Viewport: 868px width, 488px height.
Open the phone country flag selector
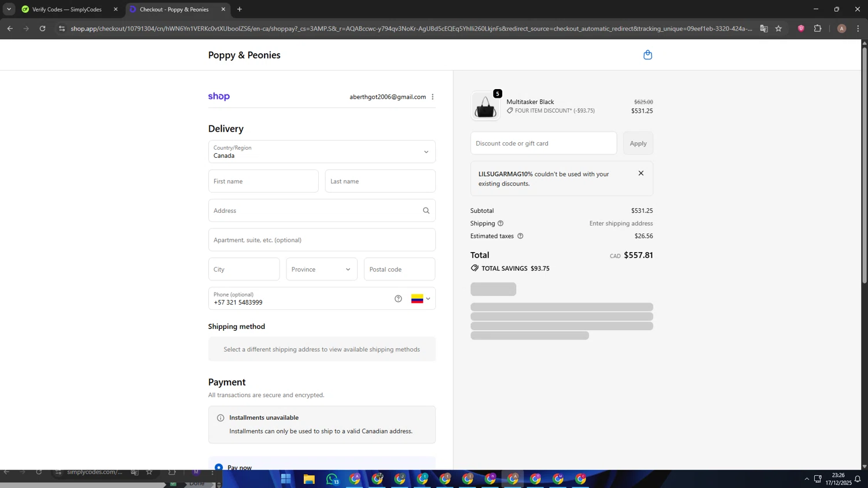pos(421,299)
